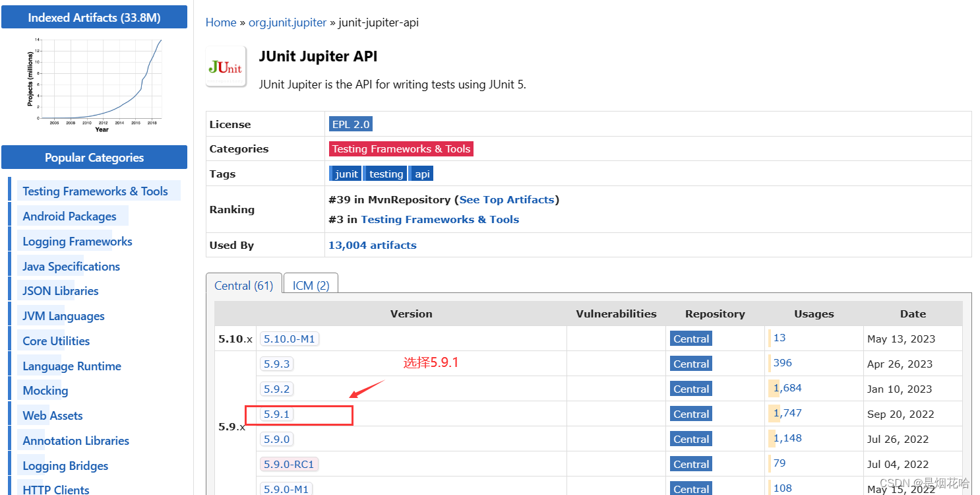Open Testing Frameworks & Tools category badge
This screenshot has height=495, width=980.
click(401, 148)
